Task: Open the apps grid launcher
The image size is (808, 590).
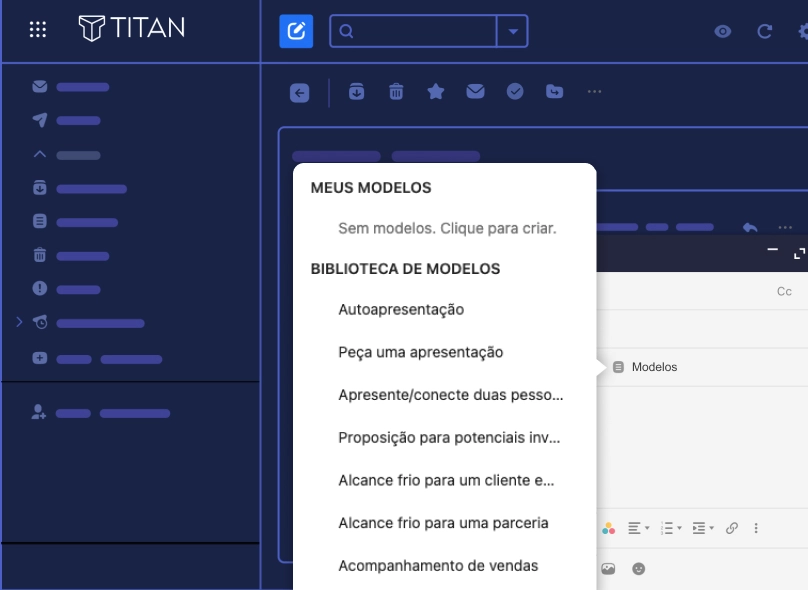Action: [x=38, y=29]
